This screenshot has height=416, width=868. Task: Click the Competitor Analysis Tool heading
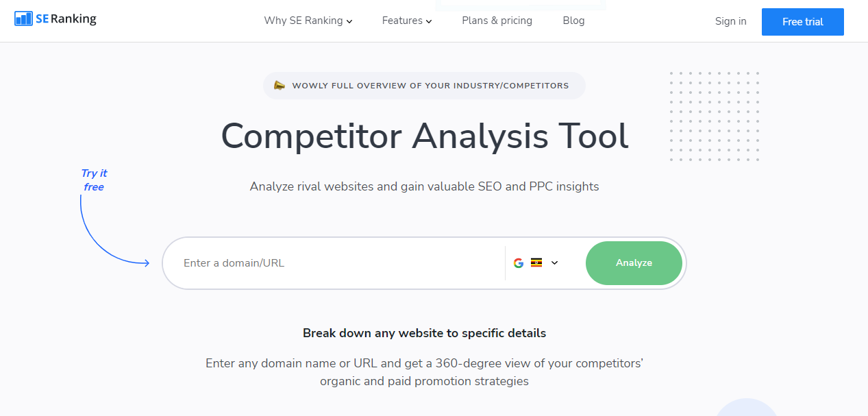424,136
